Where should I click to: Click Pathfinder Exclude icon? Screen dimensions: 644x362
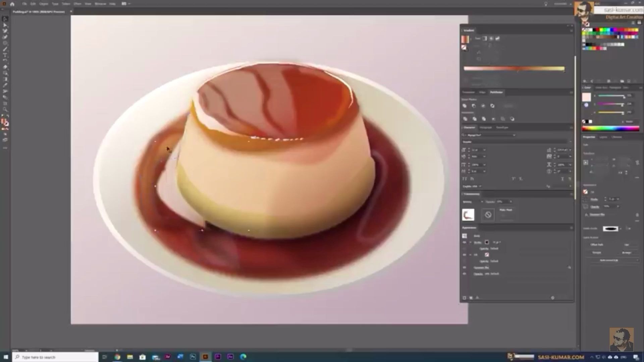tap(492, 106)
